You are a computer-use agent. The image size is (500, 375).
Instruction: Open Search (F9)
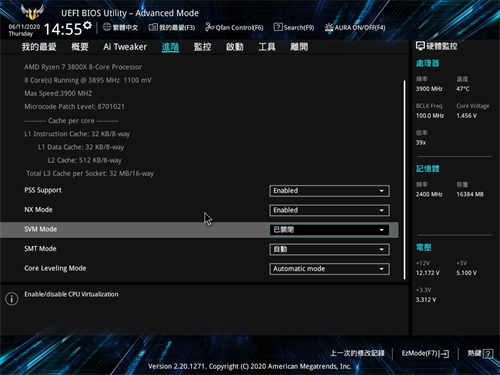click(x=294, y=27)
